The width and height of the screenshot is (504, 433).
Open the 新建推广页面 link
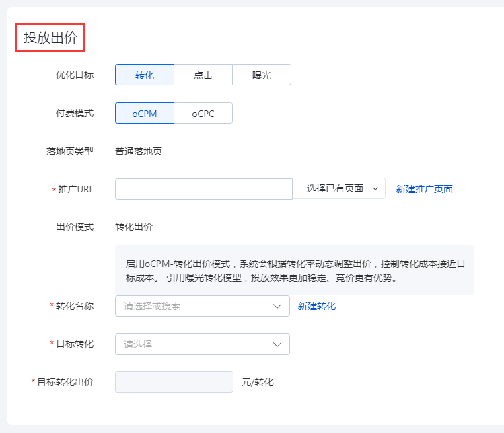424,189
